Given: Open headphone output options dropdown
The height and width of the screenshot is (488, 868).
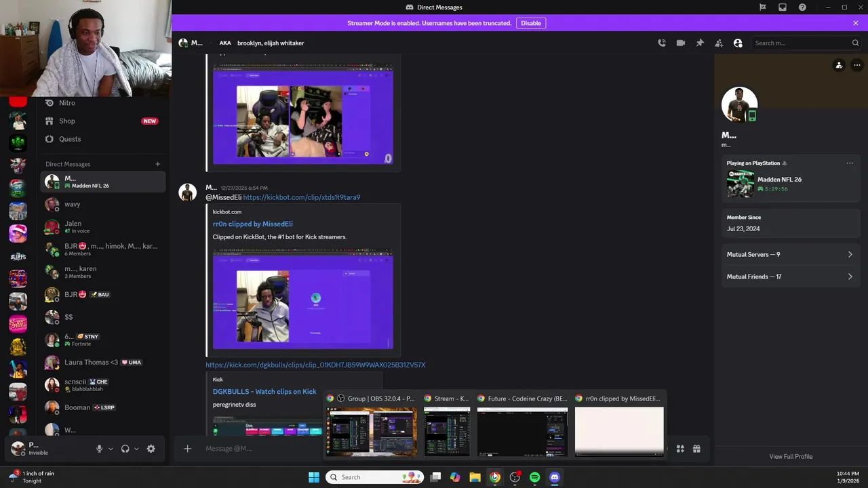Looking at the screenshot, I should (x=136, y=449).
